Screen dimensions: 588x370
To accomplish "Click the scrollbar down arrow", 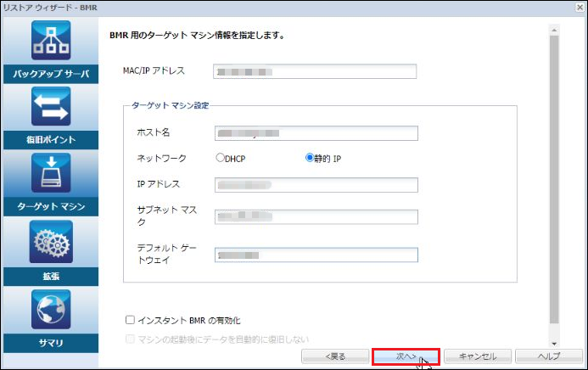I will coord(554,344).
